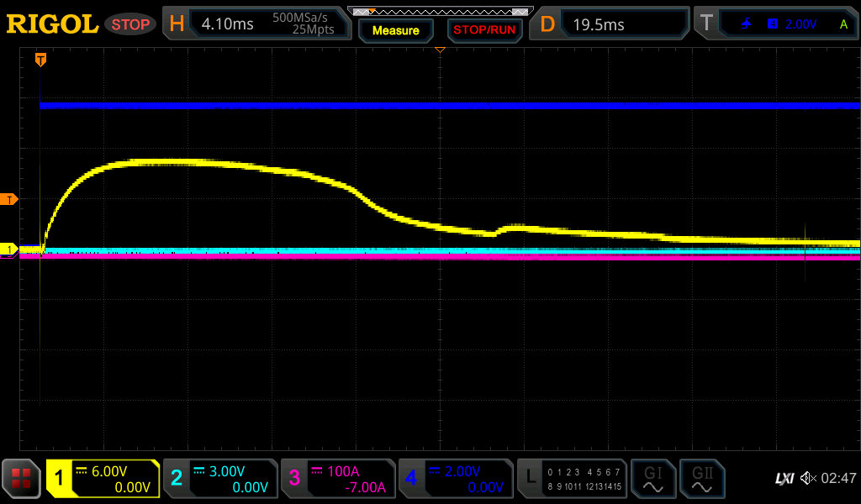Open the delay D 19.5ms settings
Image resolution: width=861 pixels, height=504 pixels.
pyautogui.click(x=611, y=24)
